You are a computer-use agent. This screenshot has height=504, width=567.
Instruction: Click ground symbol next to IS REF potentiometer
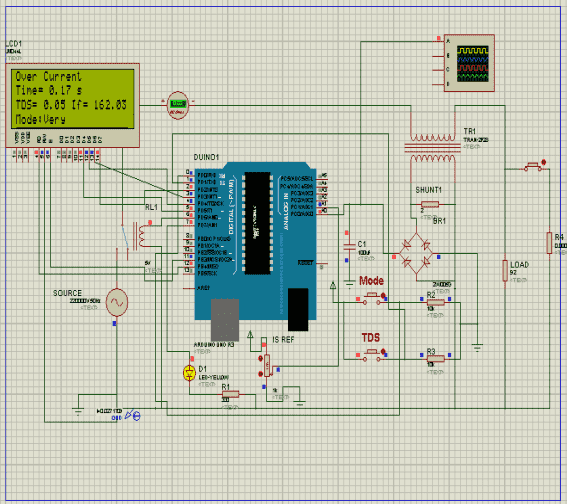(300, 404)
